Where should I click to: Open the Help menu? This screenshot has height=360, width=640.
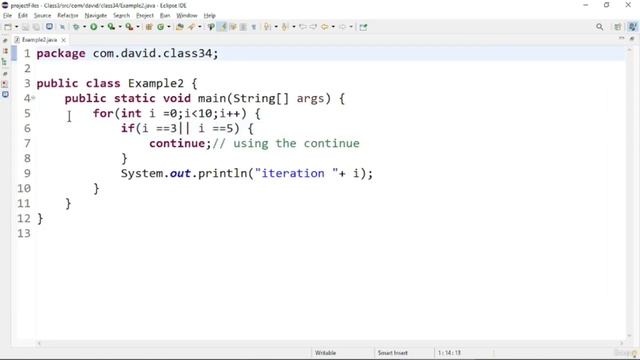click(x=209, y=16)
